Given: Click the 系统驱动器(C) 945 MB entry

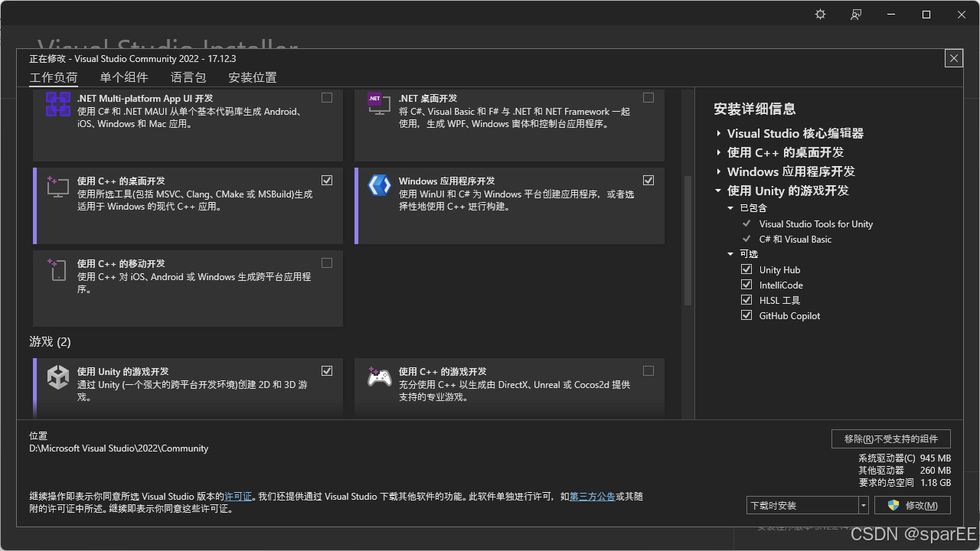Looking at the screenshot, I should [x=905, y=458].
